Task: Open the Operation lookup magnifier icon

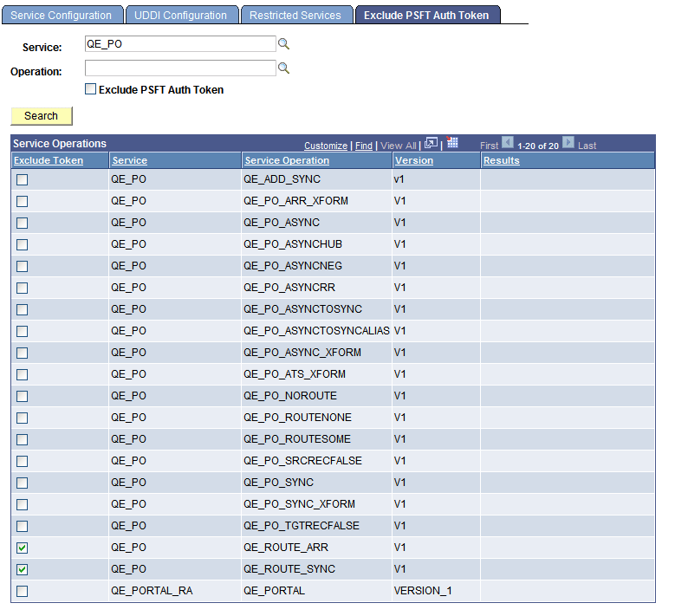Action: coord(283,68)
